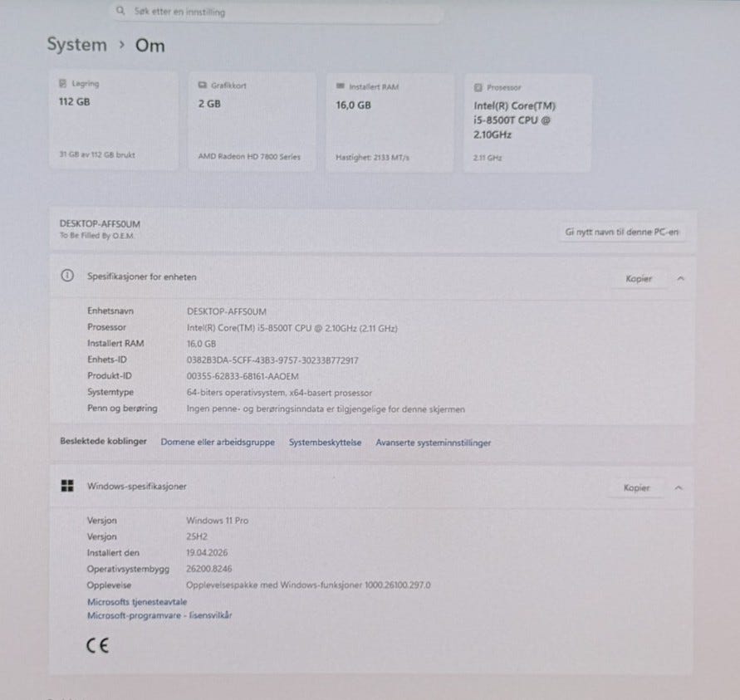This screenshot has height=700, width=740.
Task: Click the info icon beside Spesifikasjoner for enheten
Action: pos(67,276)
